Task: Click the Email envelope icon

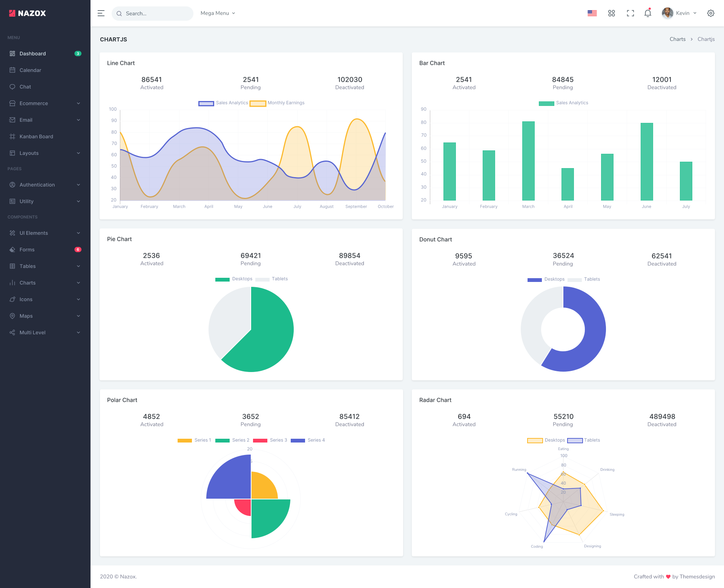Action: (12, 120)
